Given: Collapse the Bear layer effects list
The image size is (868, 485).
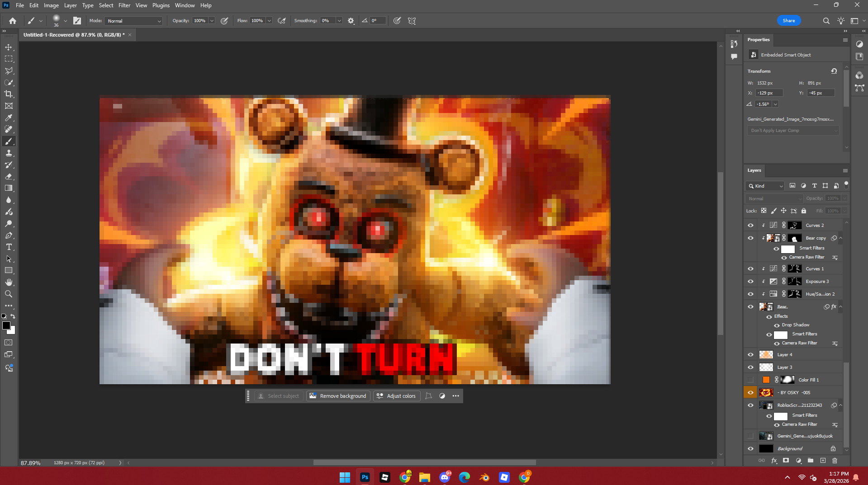Looking at the screenshot, I should tap(841, 306).
